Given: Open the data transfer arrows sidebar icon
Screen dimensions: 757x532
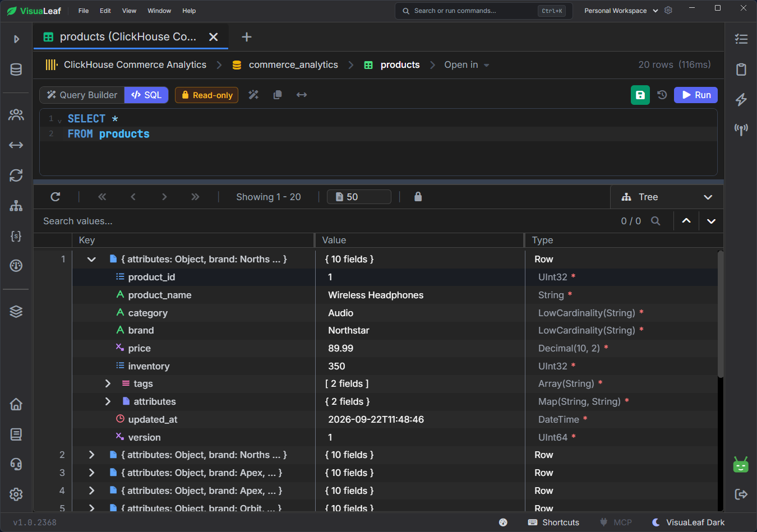Looking at the screenshot, I should (16, 145).
